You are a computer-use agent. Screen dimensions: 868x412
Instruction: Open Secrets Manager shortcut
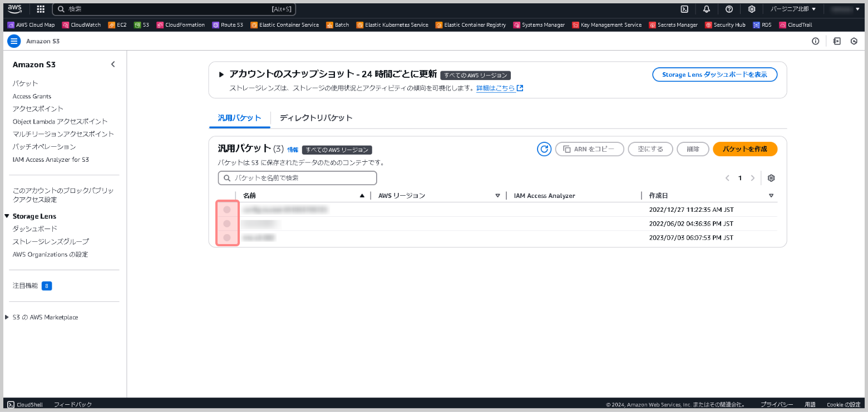click(x=673, y=25)
